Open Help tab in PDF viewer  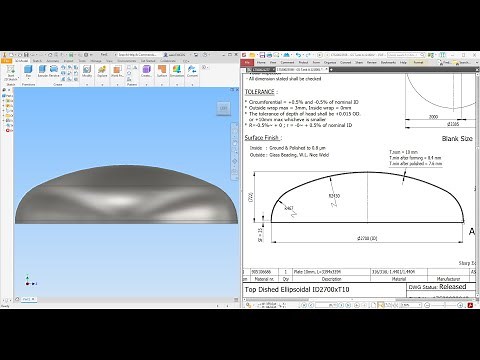403,62
